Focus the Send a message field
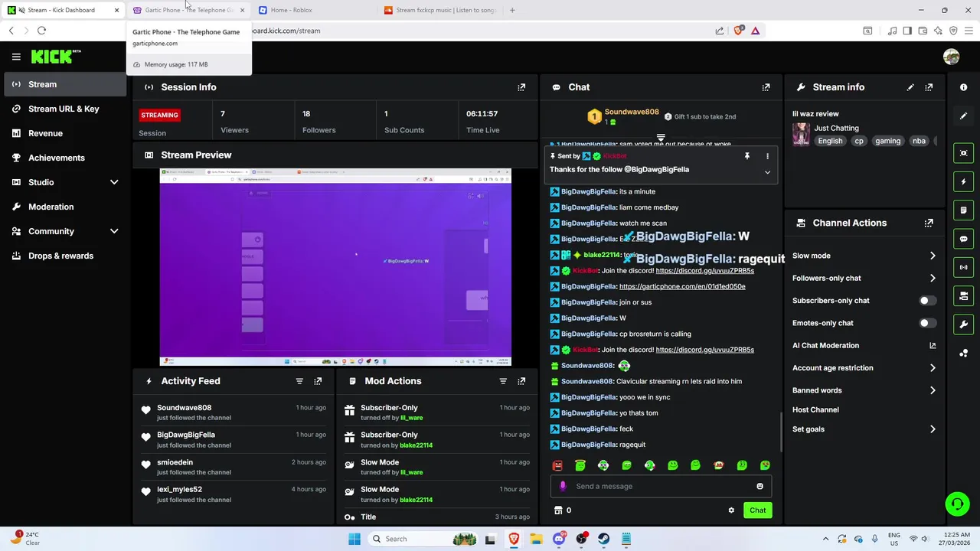This screenshot has height=551, width=980. click(x=660, y=486)
